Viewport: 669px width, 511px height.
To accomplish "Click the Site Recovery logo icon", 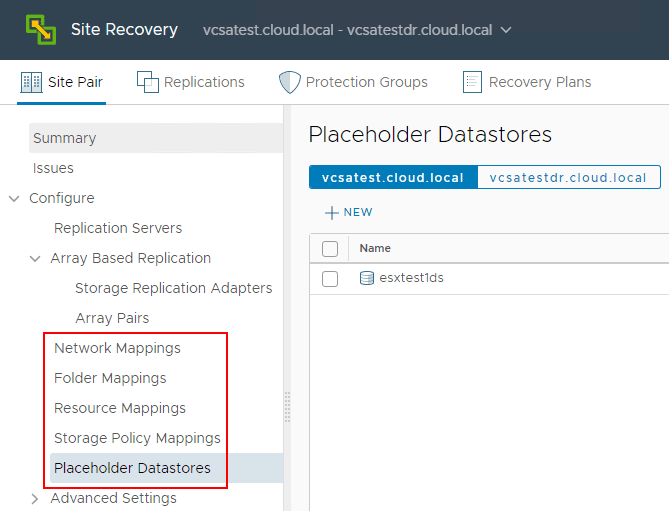I will pyautogui.click(x=41, y=29).
